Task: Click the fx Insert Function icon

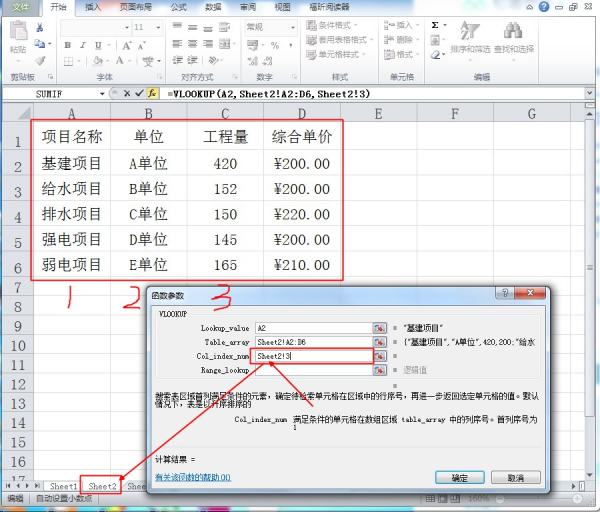Action: pyautogui.click(x=152, y=93)
